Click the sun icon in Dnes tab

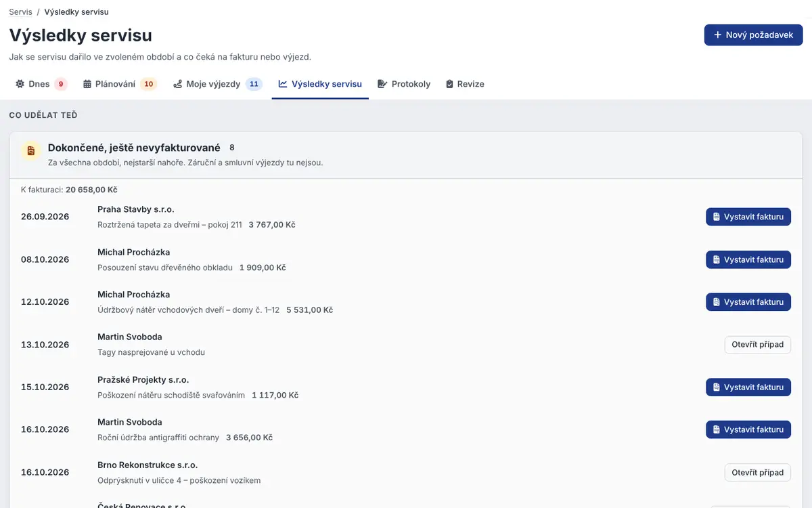pyautogui.click(x=20, y=84)
